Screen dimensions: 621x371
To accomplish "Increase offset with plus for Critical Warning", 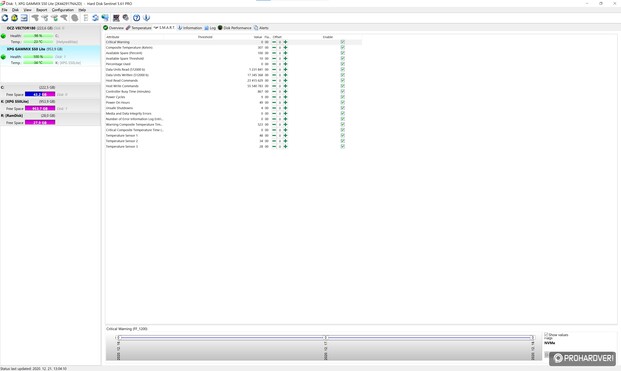I will click(x=286, y=42).
